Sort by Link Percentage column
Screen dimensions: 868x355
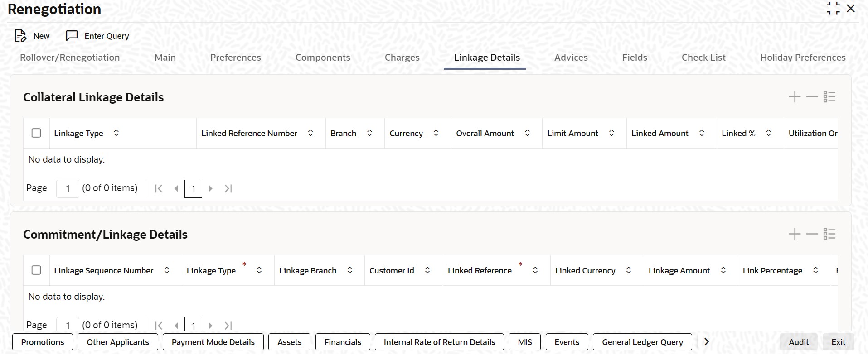point(815,270)
